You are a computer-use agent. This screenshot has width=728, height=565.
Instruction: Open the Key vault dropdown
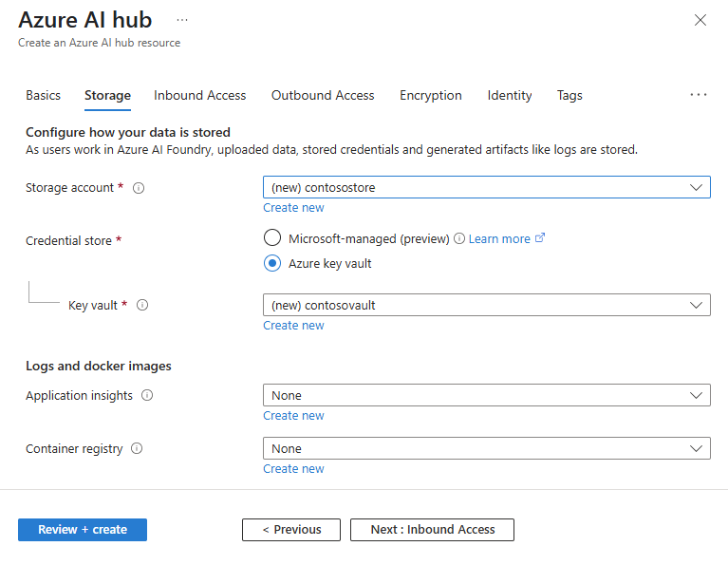point(487,305)
